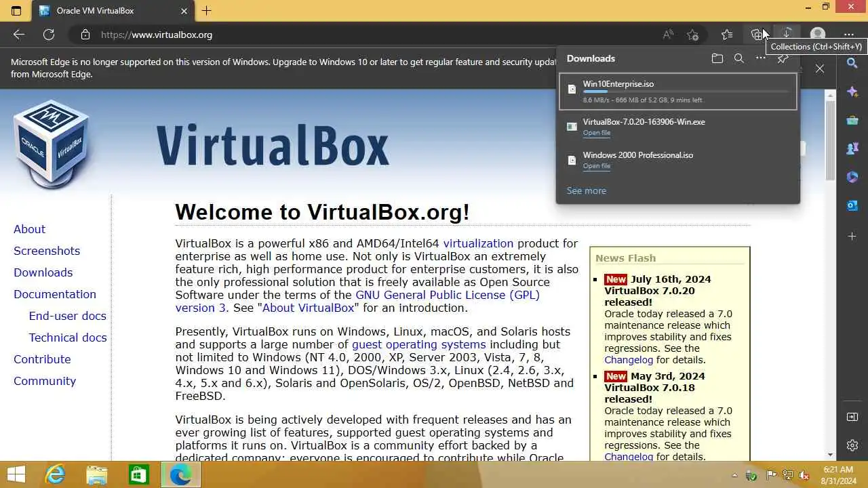The width and height of the screenshot is (868, 488).
Task: Open the Favorites list
Action: coord(727,35)
